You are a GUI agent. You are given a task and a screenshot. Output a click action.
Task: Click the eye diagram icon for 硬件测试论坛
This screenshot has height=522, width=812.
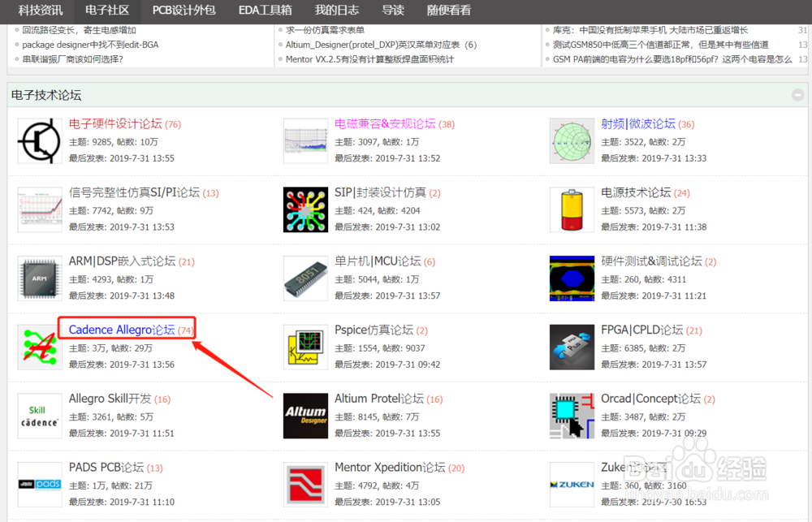pos(572,278)
